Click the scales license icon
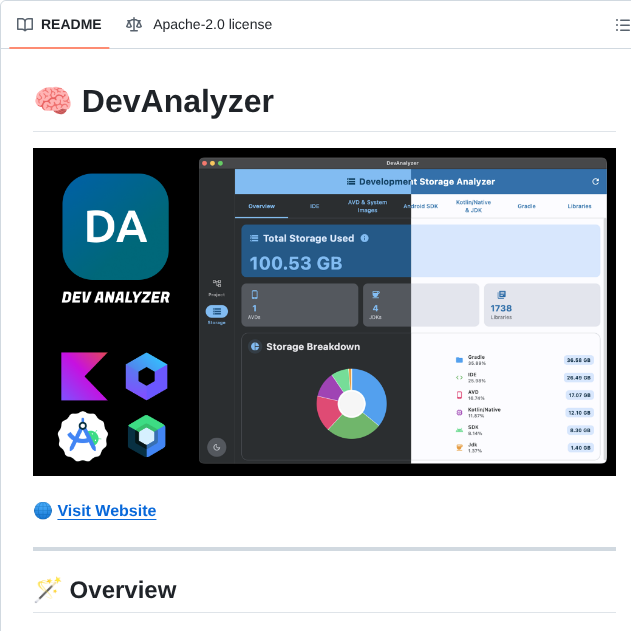The image size is (631, 631). point(134,25)
